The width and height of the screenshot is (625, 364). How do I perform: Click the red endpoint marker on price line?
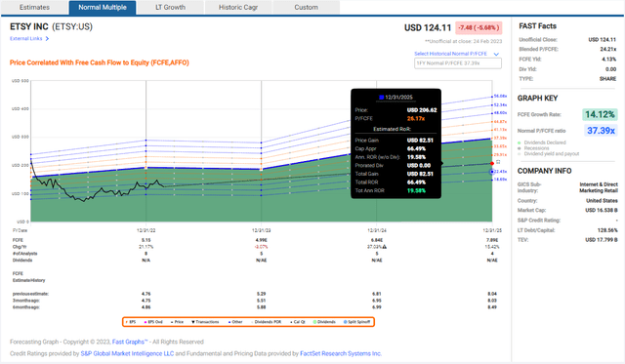click(x=492, y=163)
